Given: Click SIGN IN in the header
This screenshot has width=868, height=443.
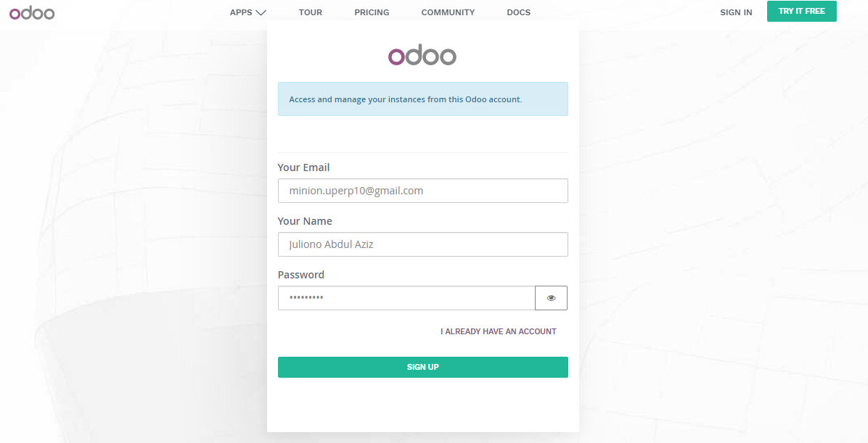Looking at the screenshot, I should click(736, 12).
